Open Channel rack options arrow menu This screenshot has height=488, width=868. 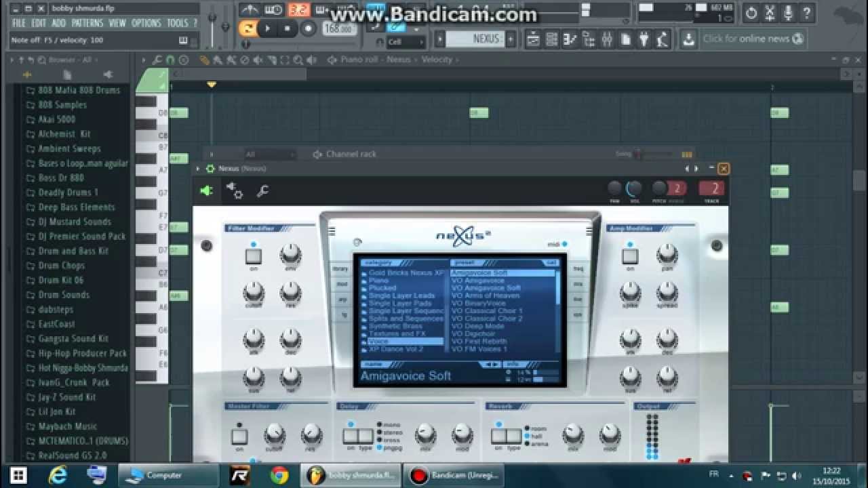(211, 155)
